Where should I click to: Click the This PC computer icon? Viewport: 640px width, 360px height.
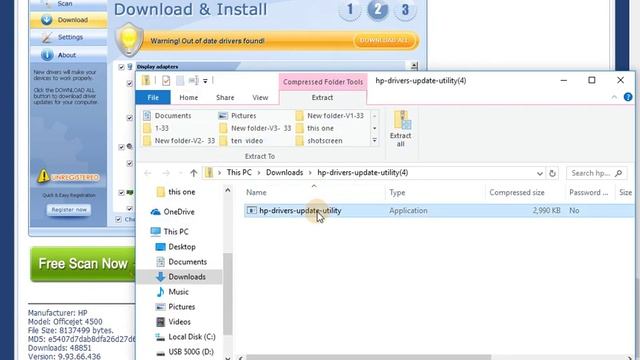click(155, 231)
